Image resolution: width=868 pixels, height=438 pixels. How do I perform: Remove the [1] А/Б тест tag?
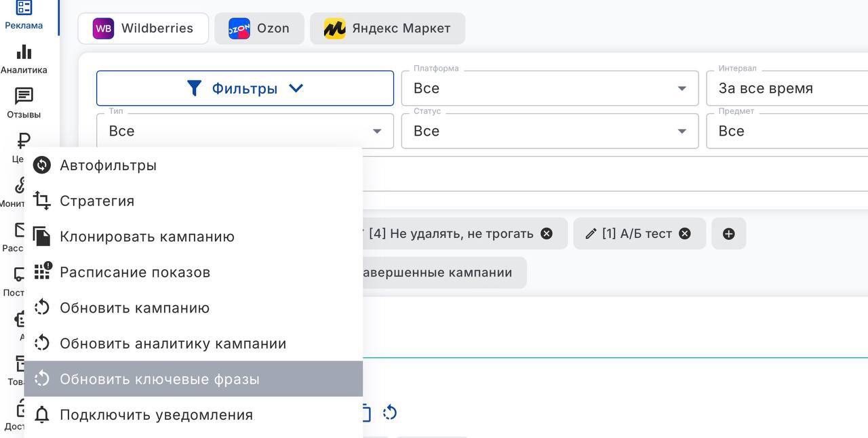(x=685, y=234)
